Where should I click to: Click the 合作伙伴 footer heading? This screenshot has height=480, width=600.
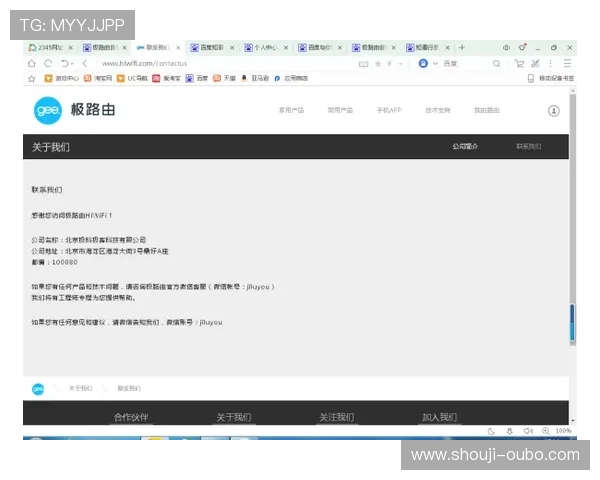click(131, 417)
